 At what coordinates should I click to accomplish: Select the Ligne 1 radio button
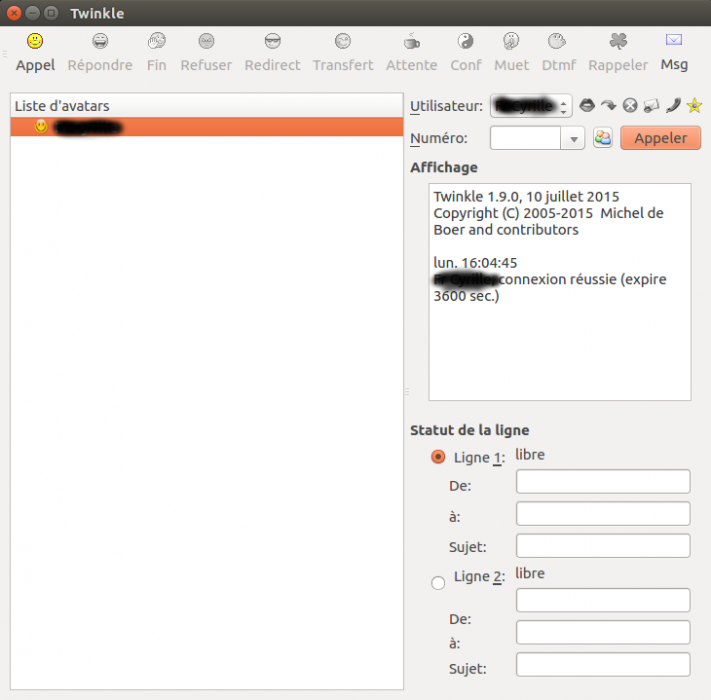[x=438, y=457]
